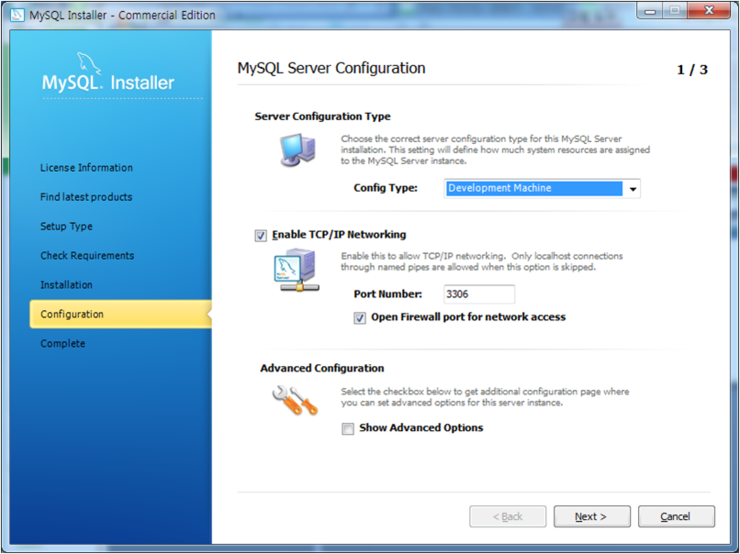Uncheck Enable TCP/IP Networking checkbox
740x554 pixels.
261,235
